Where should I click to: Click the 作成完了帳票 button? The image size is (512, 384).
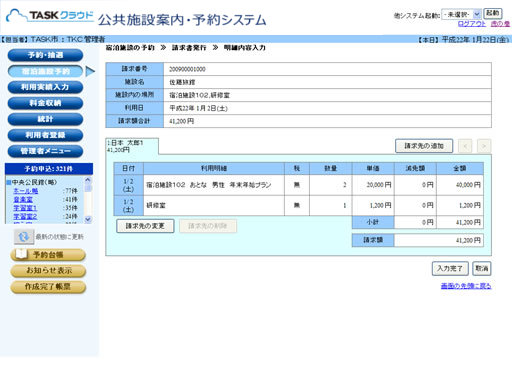click(48, 287)
